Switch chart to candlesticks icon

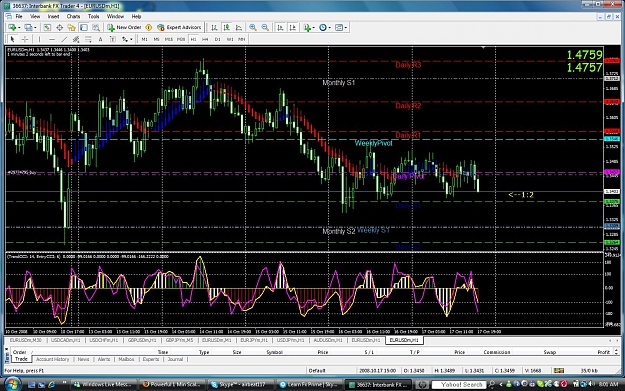pos(226,27)
